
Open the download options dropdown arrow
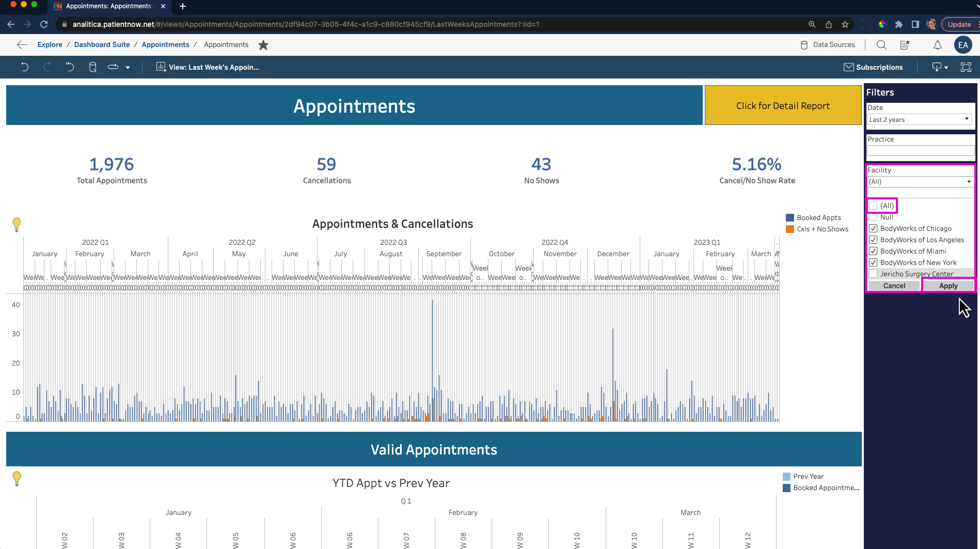(x=946, y=67)
